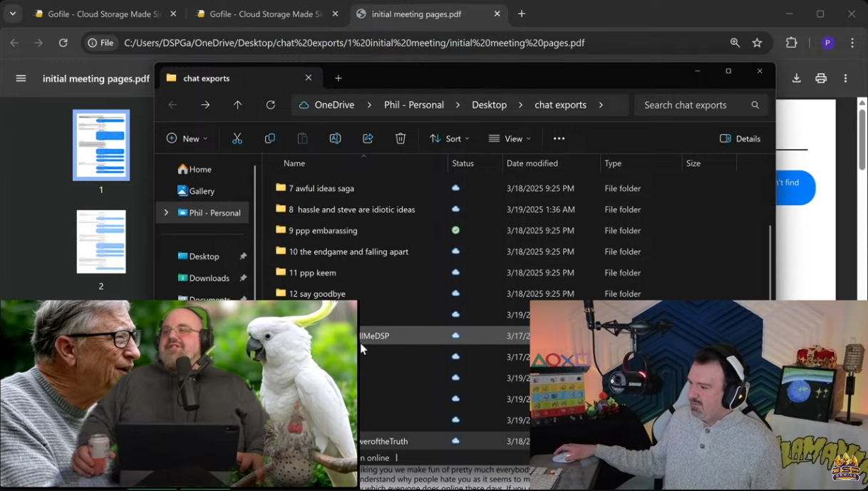Open pinned Desktop in navigation pane

(198, 256)
